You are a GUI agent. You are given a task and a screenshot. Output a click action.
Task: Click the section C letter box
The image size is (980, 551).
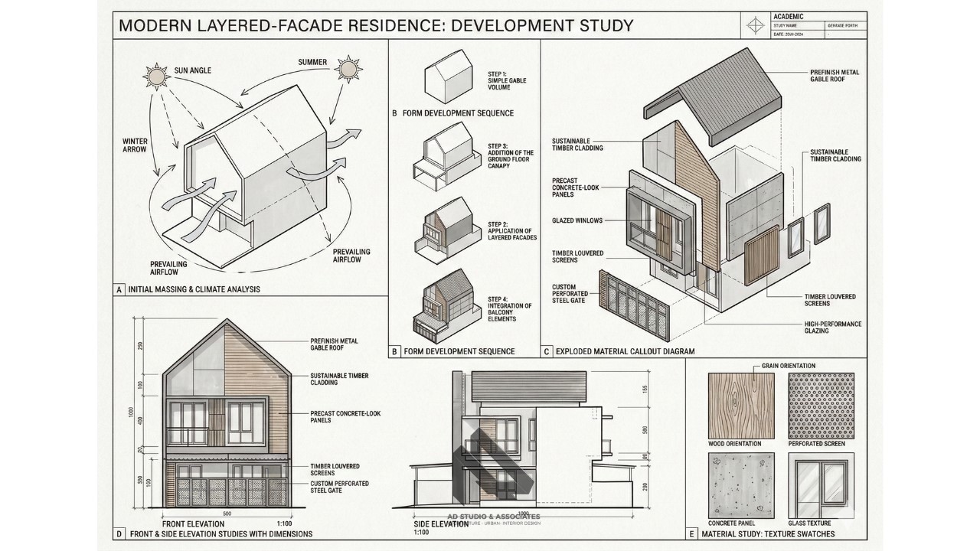pos(547,351)
